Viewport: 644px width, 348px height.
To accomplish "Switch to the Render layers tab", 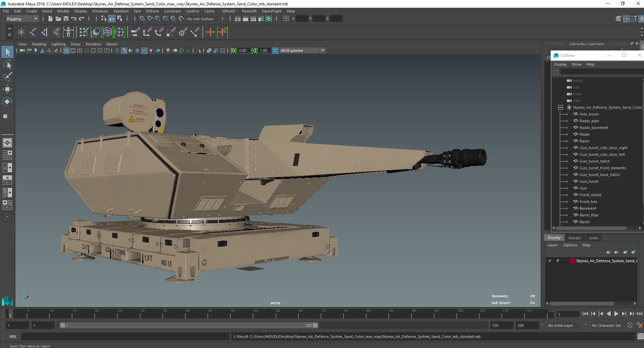I will point(575,238).
